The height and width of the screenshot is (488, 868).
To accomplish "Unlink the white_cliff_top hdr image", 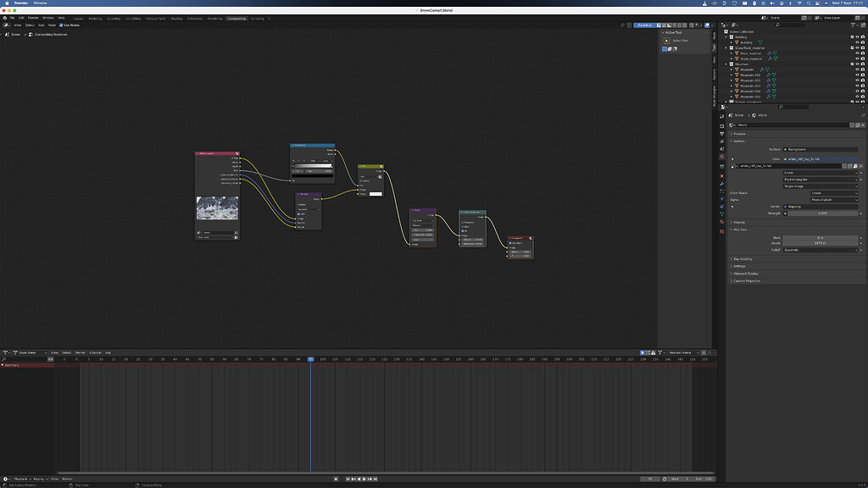I will tap(861, 165).
